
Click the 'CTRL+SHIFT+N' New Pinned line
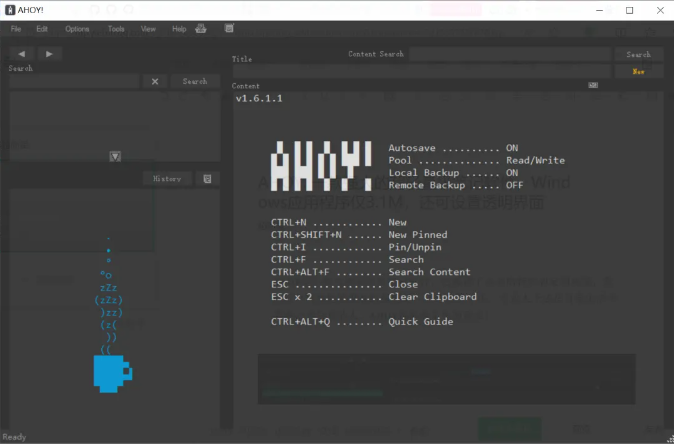pyautogui.click(x=359, y=235)
